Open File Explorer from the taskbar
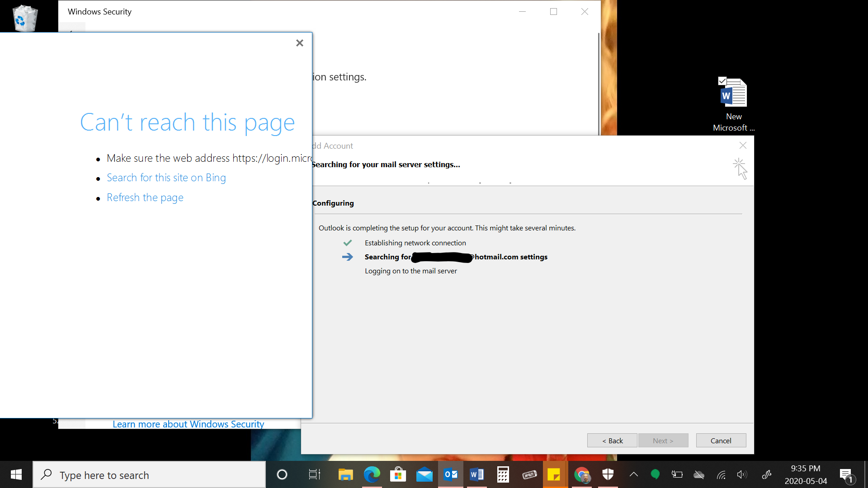Image resolution: width=868 pixels, height=488 pixels. pyautogui.click(x=346, y=474)
